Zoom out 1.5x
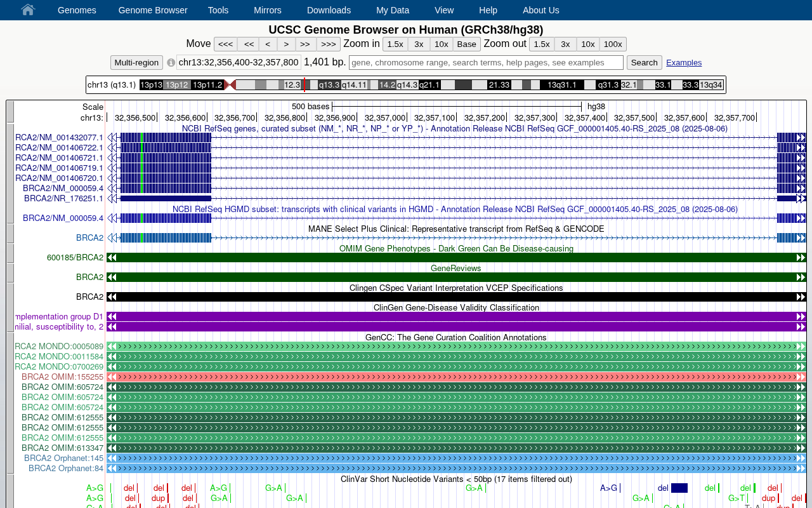This screenshot has height=508, width=812. click(542, 44)
